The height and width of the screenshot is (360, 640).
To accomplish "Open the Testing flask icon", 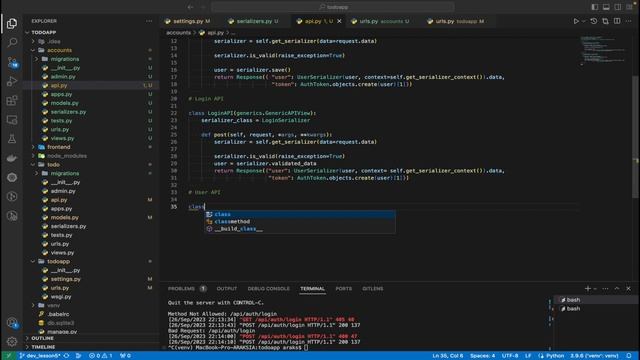I will [12, 139].
